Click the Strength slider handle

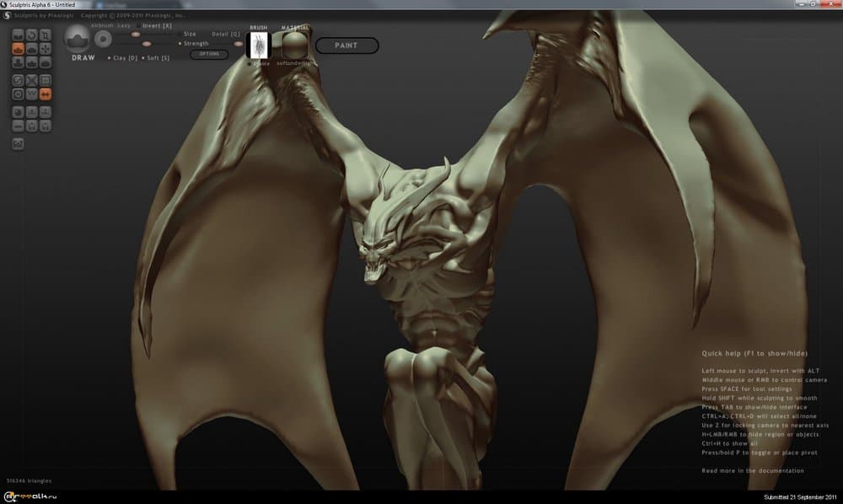pyautogui.click(x=147, y=43)
